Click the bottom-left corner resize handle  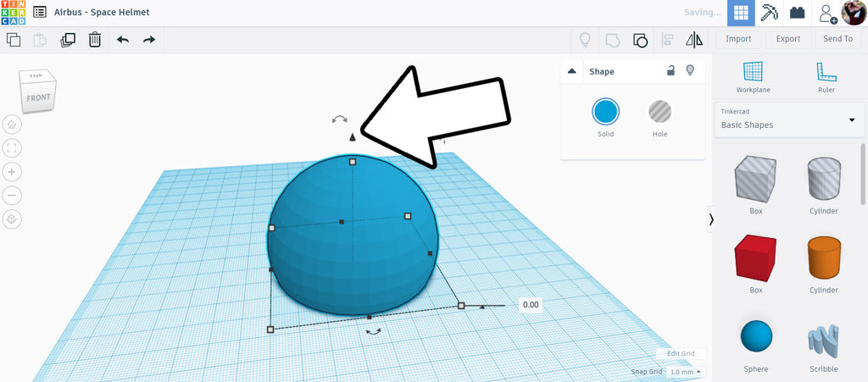[270, 329]
